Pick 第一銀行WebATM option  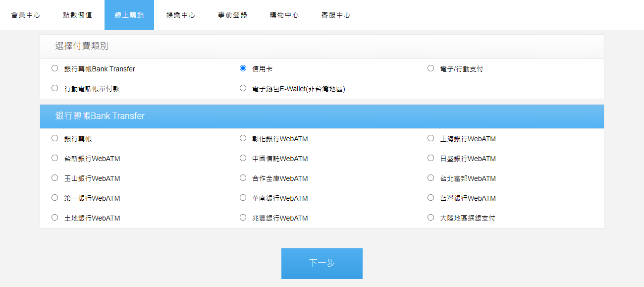click(x=54, y=197)
